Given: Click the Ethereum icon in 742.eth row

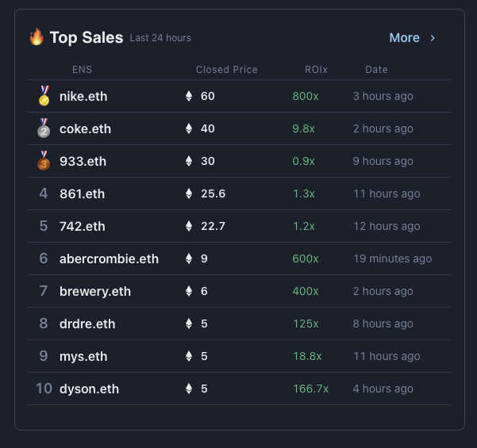Looking at the screenshot, I should [189, 226].
